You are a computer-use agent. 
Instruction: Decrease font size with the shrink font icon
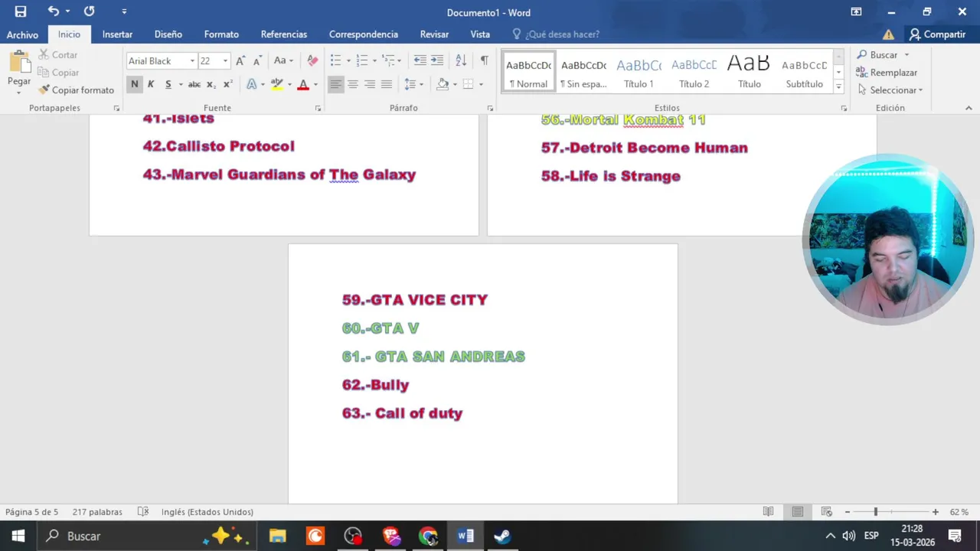257,60
